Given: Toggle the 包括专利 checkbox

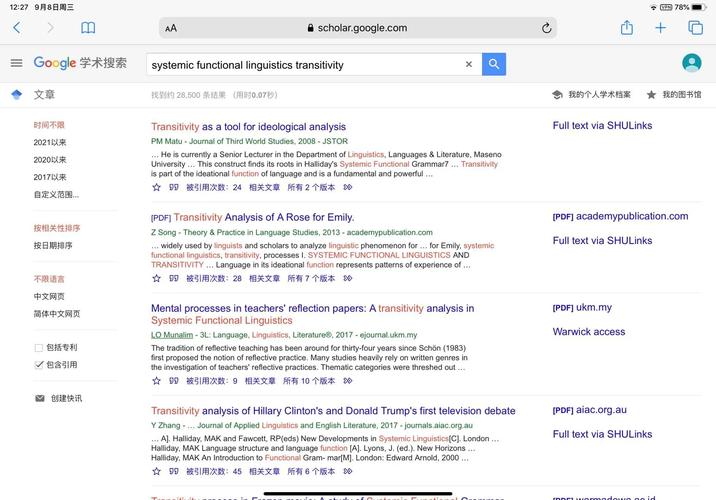Looking at the screenshot, I should click(39, 347).
